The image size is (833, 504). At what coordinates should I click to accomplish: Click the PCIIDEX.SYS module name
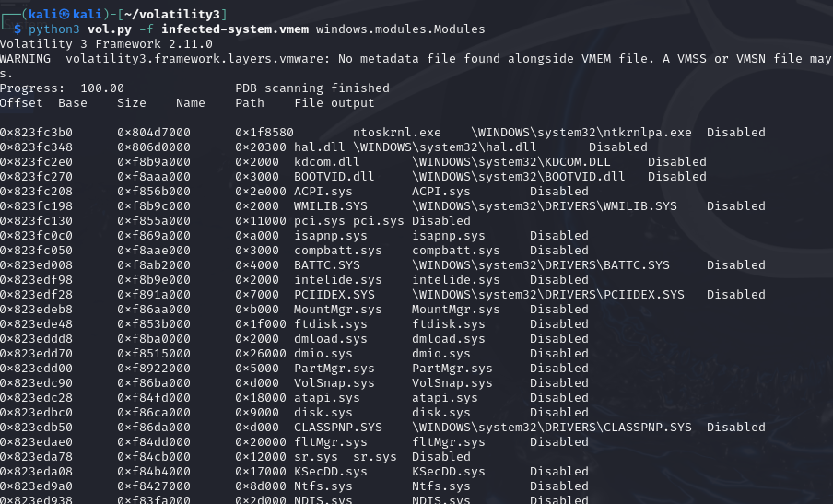click(x=334, y=295)
